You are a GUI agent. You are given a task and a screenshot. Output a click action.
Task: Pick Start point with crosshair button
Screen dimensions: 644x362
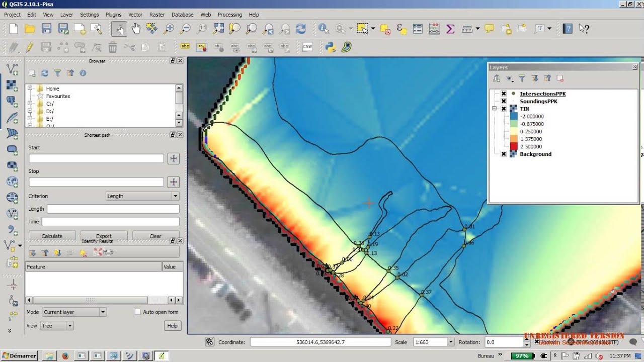174,158
